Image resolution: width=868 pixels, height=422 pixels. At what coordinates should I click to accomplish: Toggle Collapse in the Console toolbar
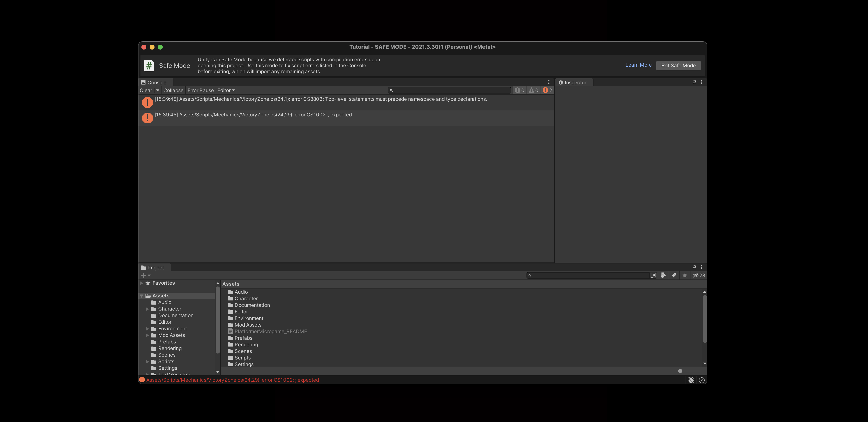tap(173, 90)
